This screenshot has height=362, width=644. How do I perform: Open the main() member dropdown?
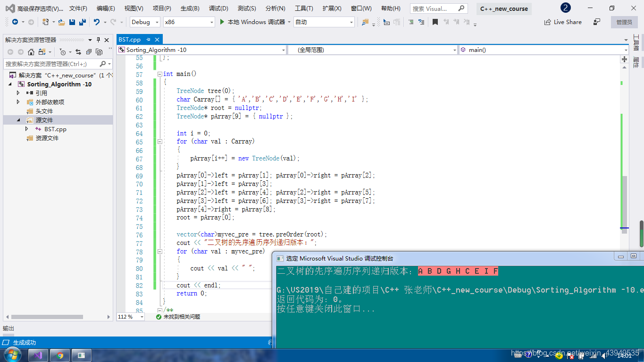(x=544, y=50)
